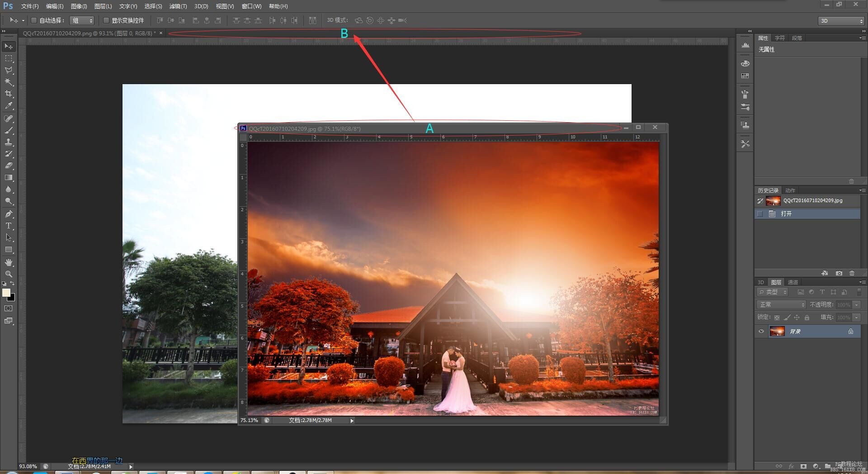Switch to the 字符 tab
This screenshot has height=474, width=868.
click(780, 38)
